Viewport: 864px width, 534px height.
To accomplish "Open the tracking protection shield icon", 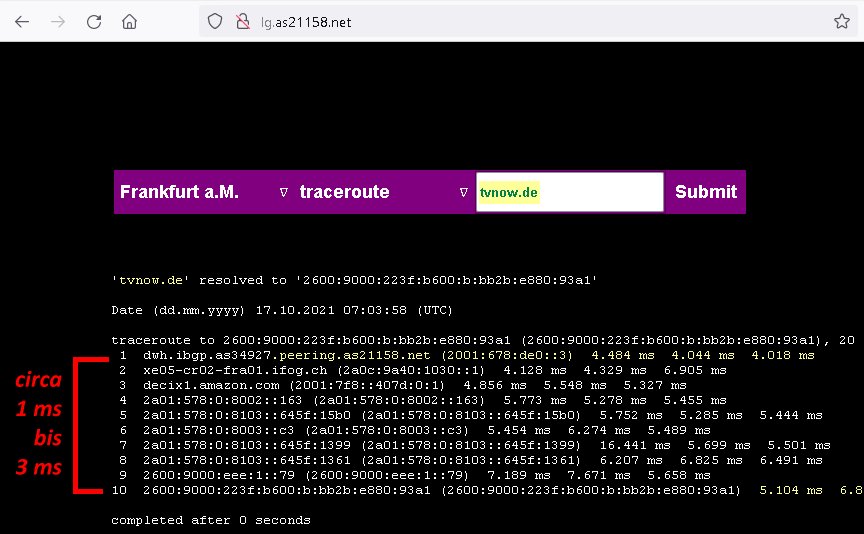I will point(214,21).
